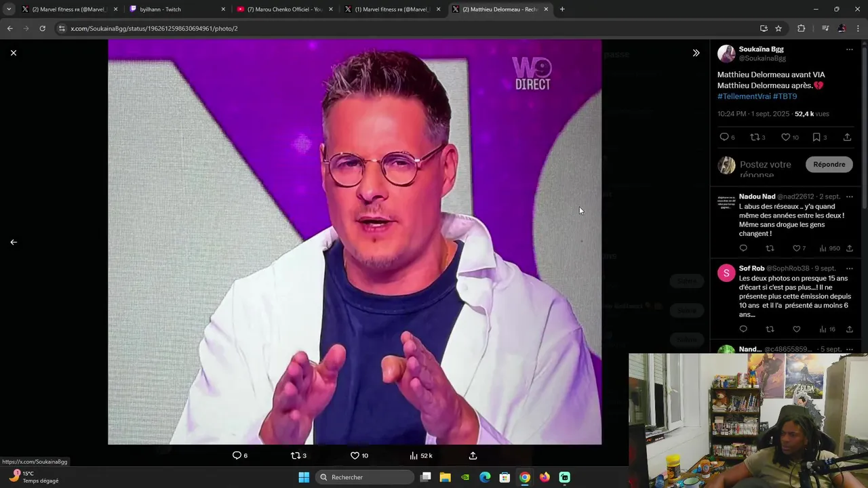Go to the previous photo arrow
Image resolution: width=868 pixels, height=488 pixels.
pos(14,242)
